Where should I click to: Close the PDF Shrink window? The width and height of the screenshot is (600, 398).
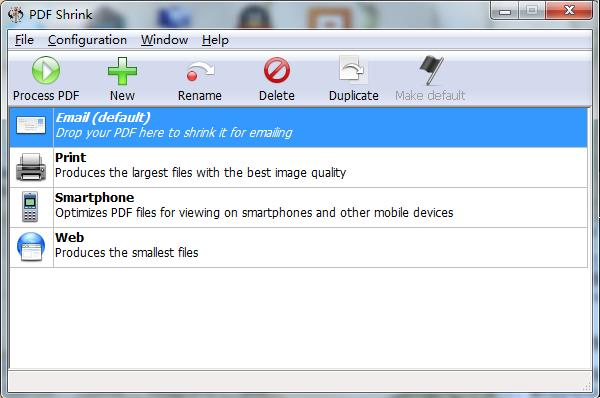[x=569, y=10]
